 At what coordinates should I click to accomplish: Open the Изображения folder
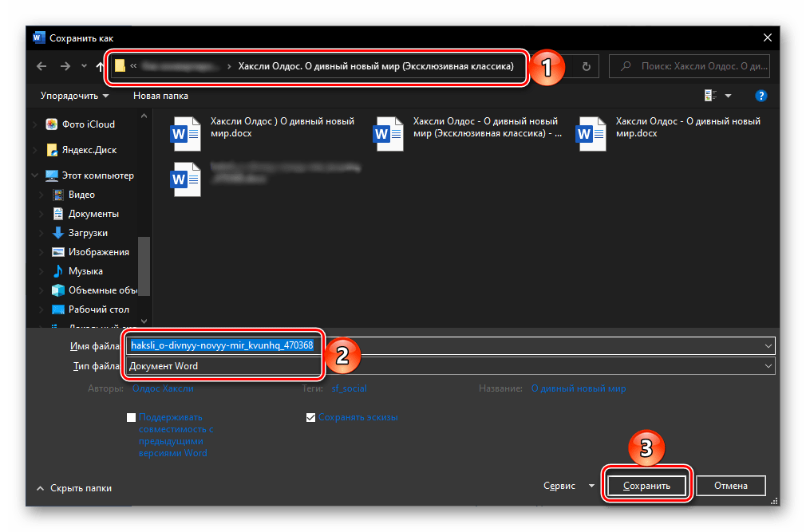pyautogui.click(x=91, y=252)
